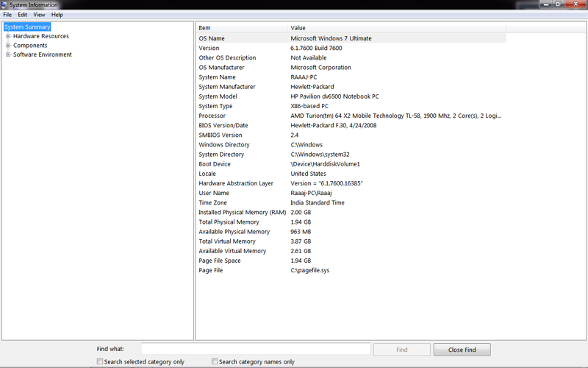Select the System Model row

click(351, 96)
